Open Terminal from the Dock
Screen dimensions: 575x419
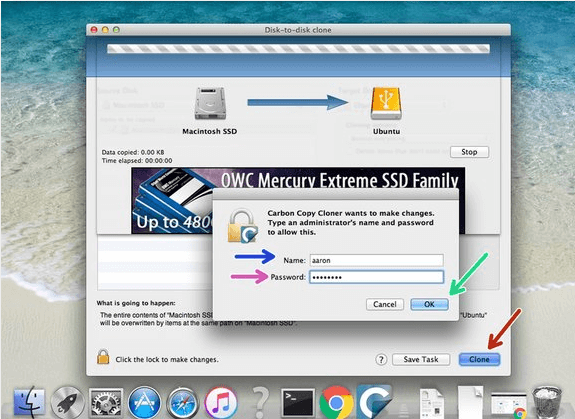coord(298,403)
